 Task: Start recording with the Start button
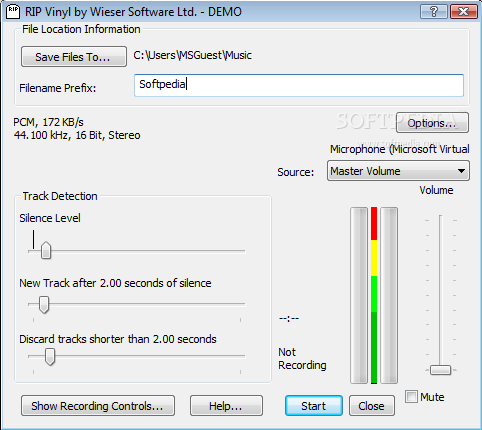pos(314,406)
